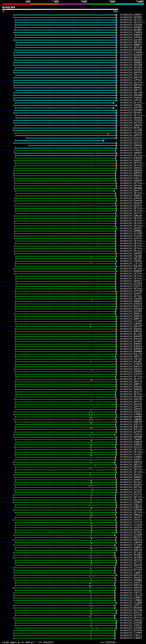The width and height of the screenshot is (146, 644).
Task: Select hit label UniRef100_C0HER4
Action: [131, 32]
